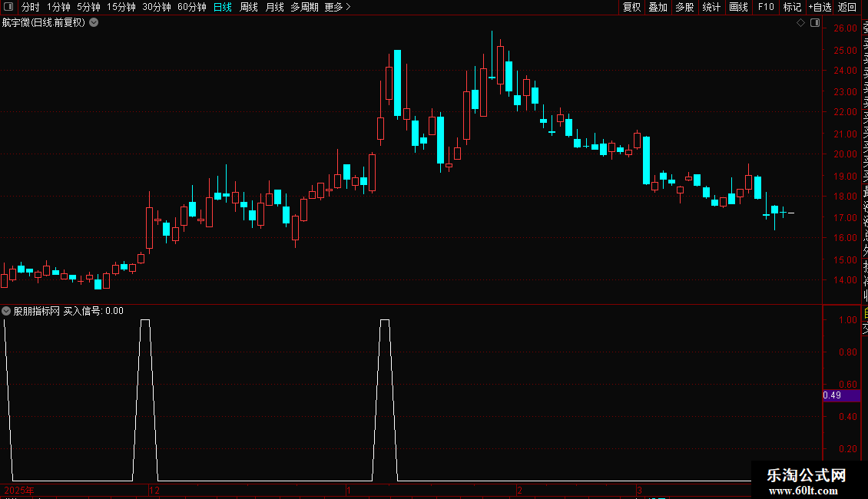868x499 pixels.
Task: Expand the 更多 period options
Action: pos(338,7)
